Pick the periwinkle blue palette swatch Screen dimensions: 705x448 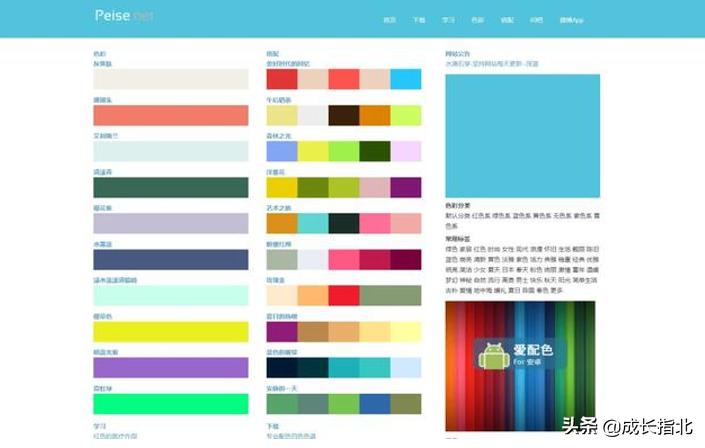point(282,151)
